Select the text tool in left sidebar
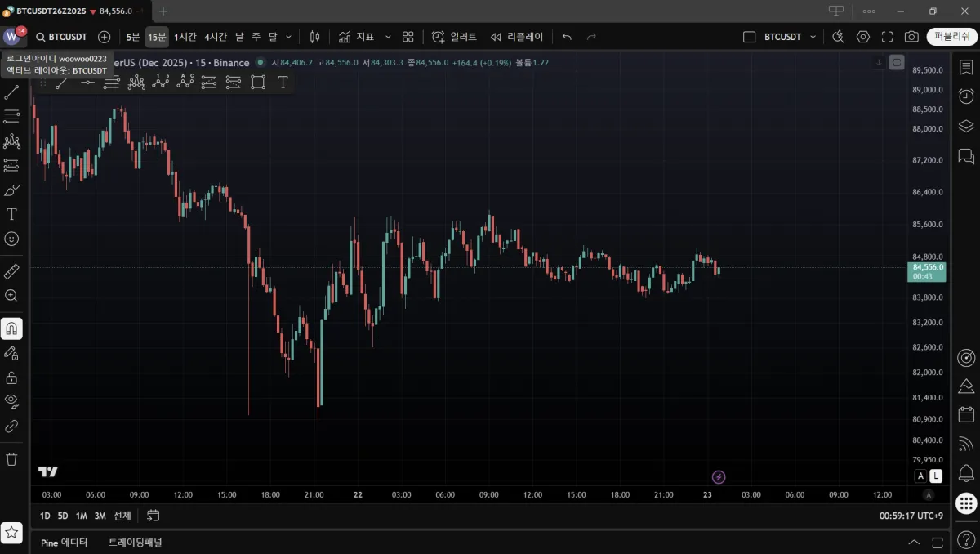Viewport: 980px width, 554px height. point(11,214)
